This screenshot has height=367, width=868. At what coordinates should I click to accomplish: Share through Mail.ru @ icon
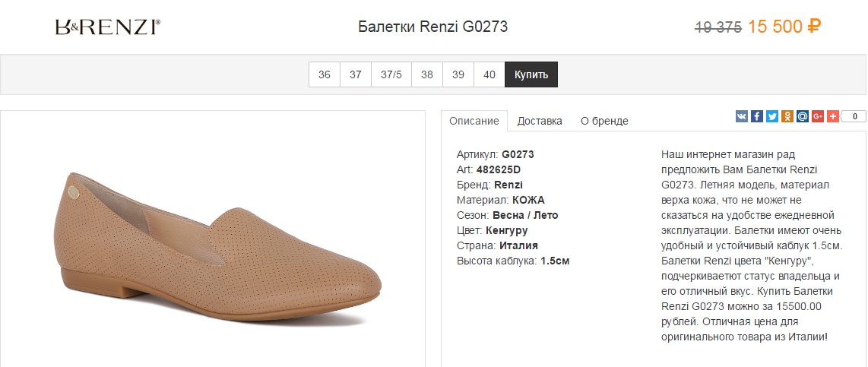[803, 116]
